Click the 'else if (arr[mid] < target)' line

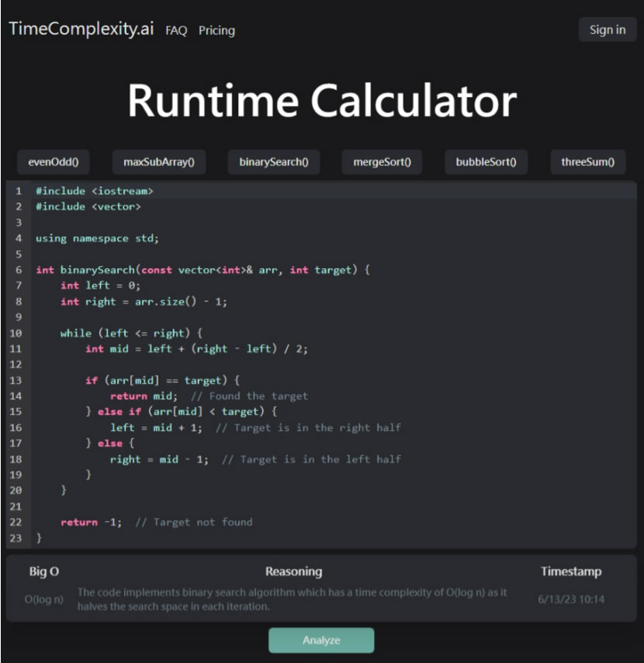click(x=182, y=412)
